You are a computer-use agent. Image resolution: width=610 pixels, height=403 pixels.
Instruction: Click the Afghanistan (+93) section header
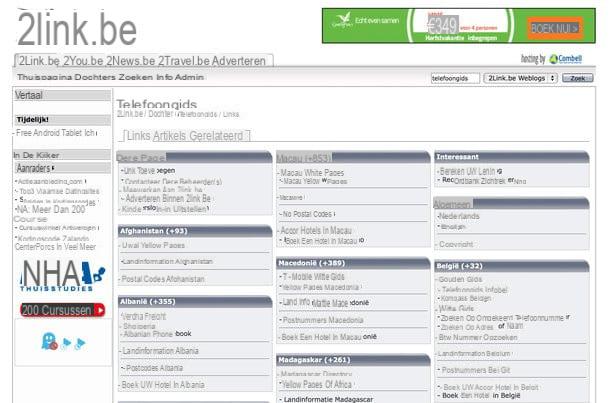coord(195,231)
